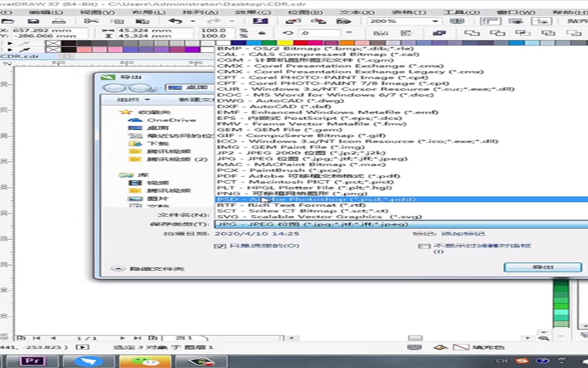Click the Undo arrow icon

[x=175, y=21]
